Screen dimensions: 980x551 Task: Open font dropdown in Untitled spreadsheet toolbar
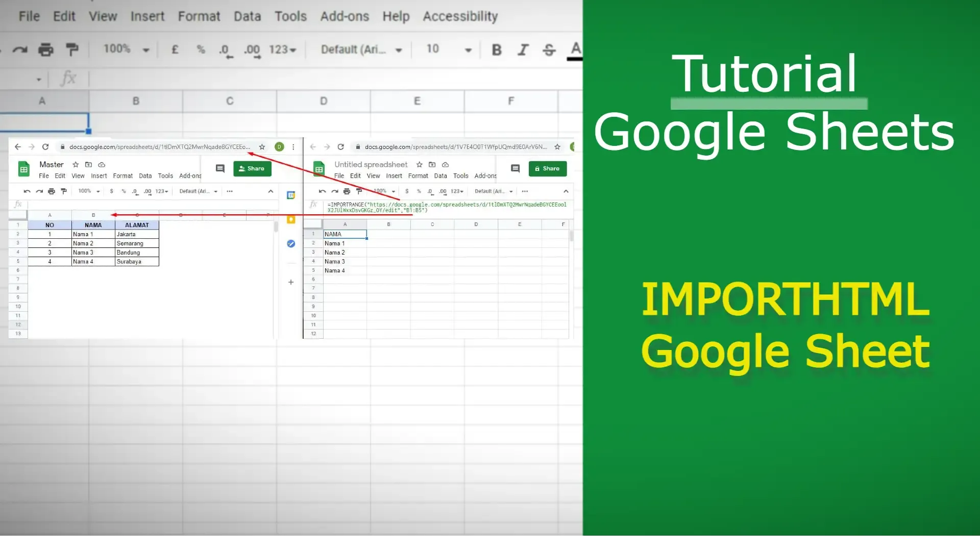click(x=494, y=191)
